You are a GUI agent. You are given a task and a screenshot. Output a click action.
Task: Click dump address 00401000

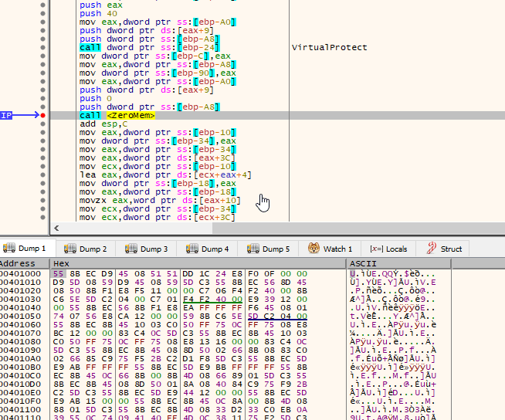[x=21, y=274]
